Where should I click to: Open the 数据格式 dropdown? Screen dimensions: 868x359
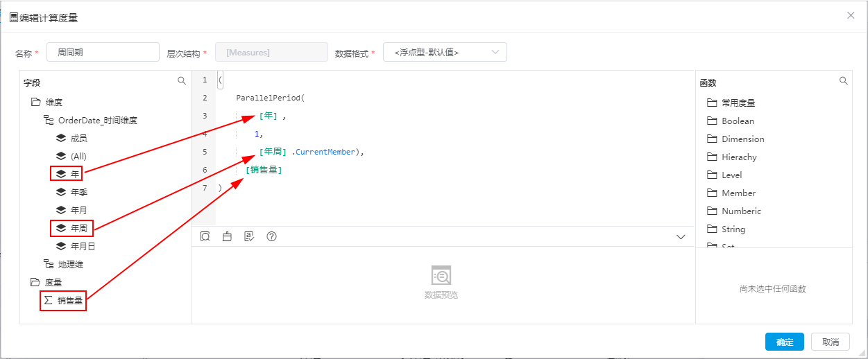coord(445,52)
